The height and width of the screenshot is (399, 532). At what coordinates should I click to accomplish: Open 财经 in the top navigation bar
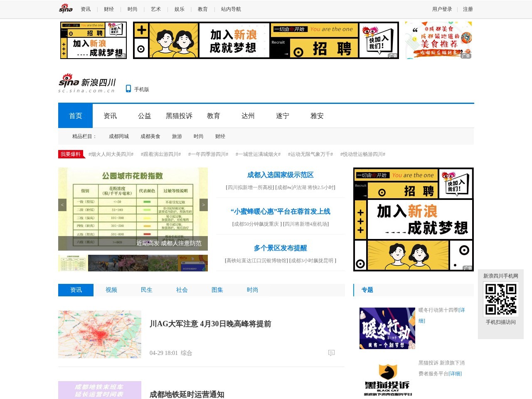(x=109, y=9)
